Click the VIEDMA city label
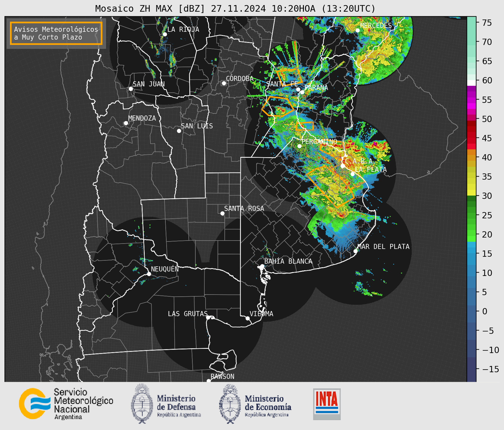504x430 pixels. (261, 314)
